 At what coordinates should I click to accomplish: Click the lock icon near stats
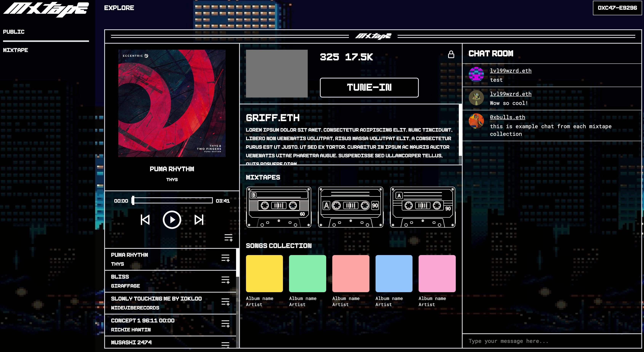(x=451, y=54)
